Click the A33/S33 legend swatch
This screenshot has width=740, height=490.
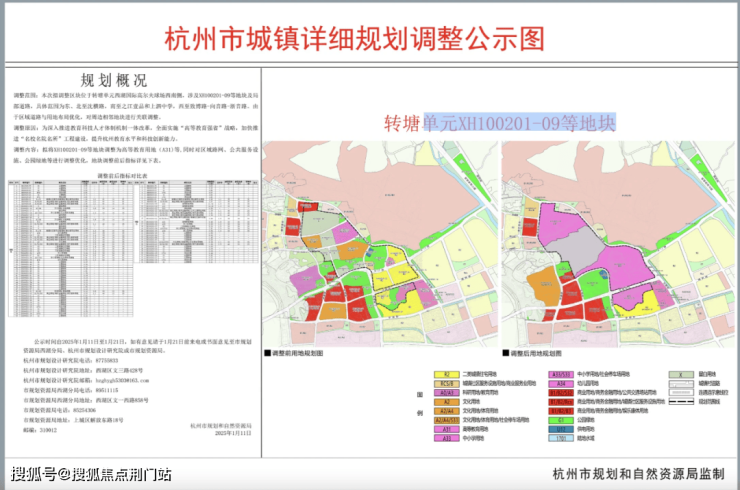561,375
